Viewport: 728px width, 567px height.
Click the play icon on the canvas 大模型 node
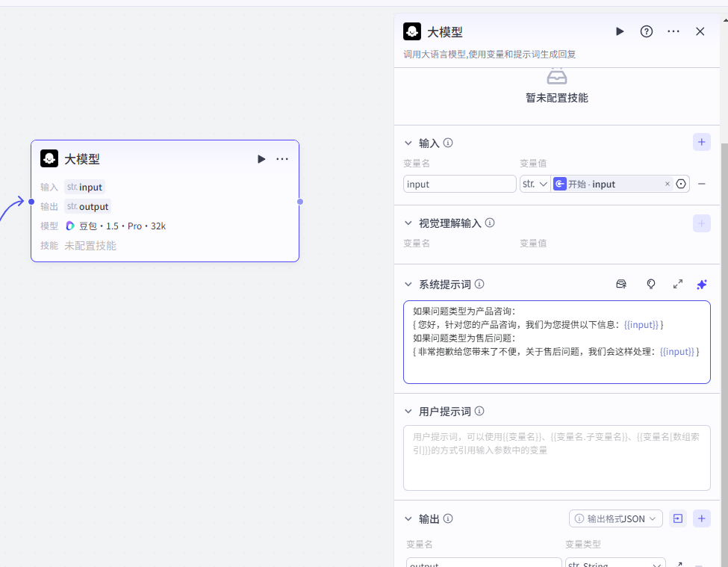[261, 159]
